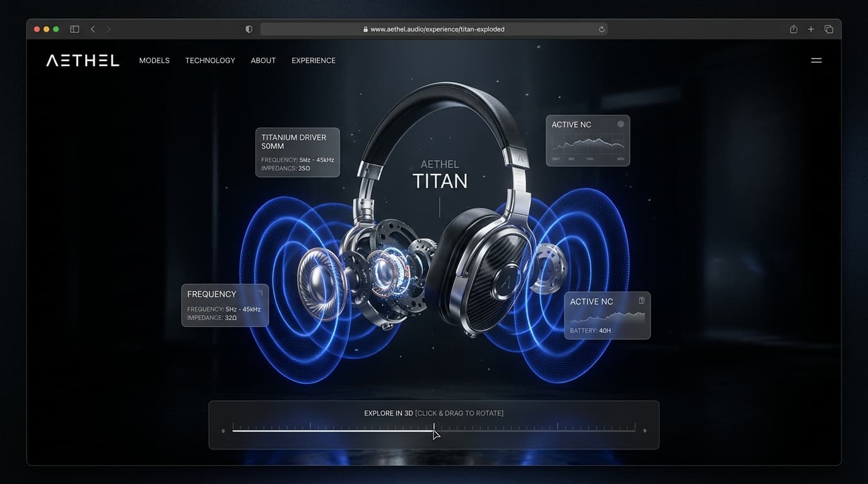This screenshot has height=484, width=868.
Task: Click the browser forward arrow
Action: (108, 29)
